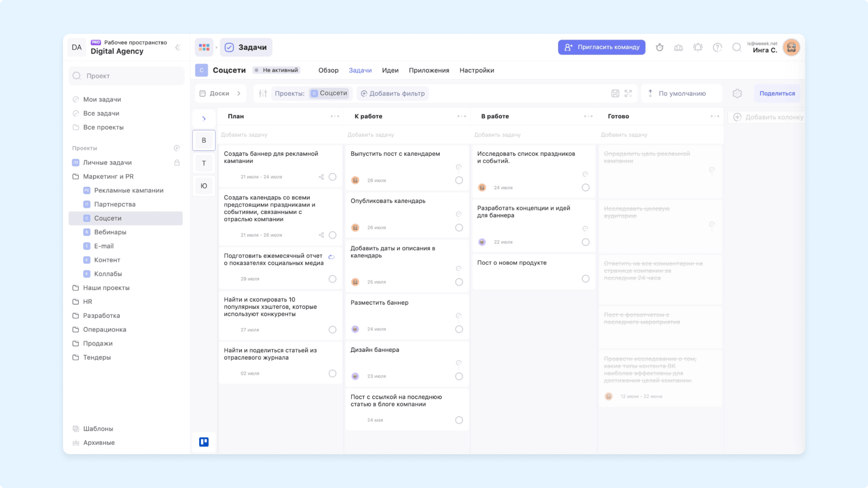Switch to Задачи tab

360,70
